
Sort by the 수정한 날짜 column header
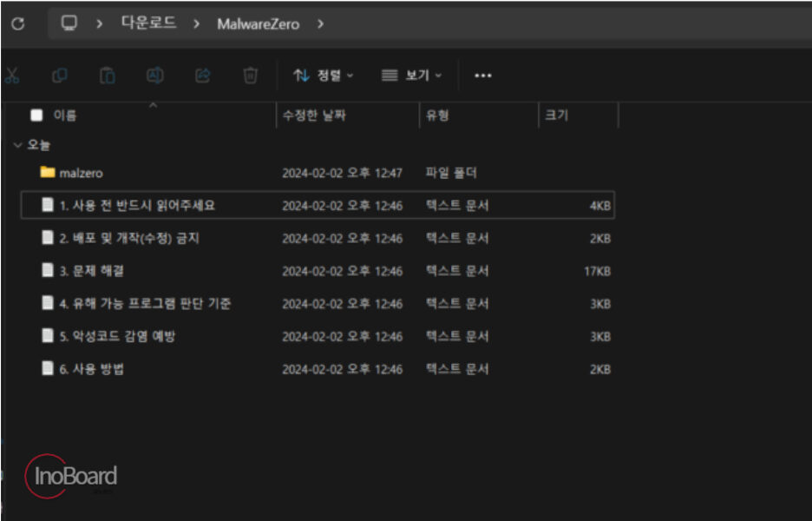314,115
